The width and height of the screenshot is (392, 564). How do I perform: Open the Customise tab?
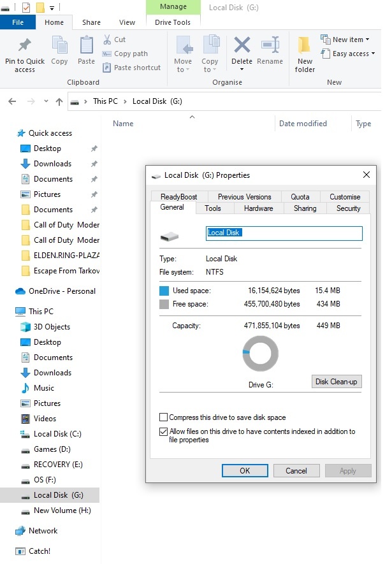tap(345, 197)
